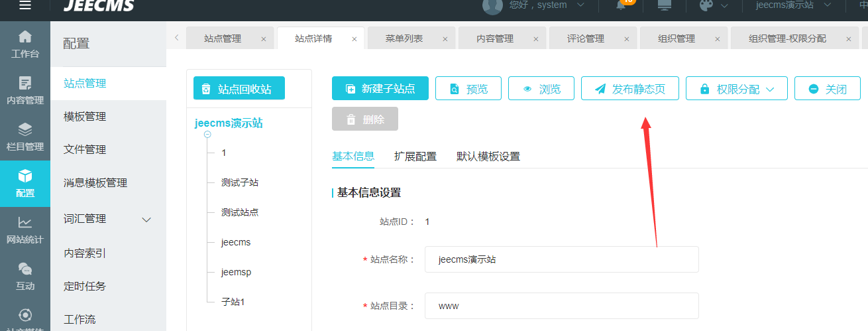Select the 基本信息 sub-tab

[x=353, y=157]
